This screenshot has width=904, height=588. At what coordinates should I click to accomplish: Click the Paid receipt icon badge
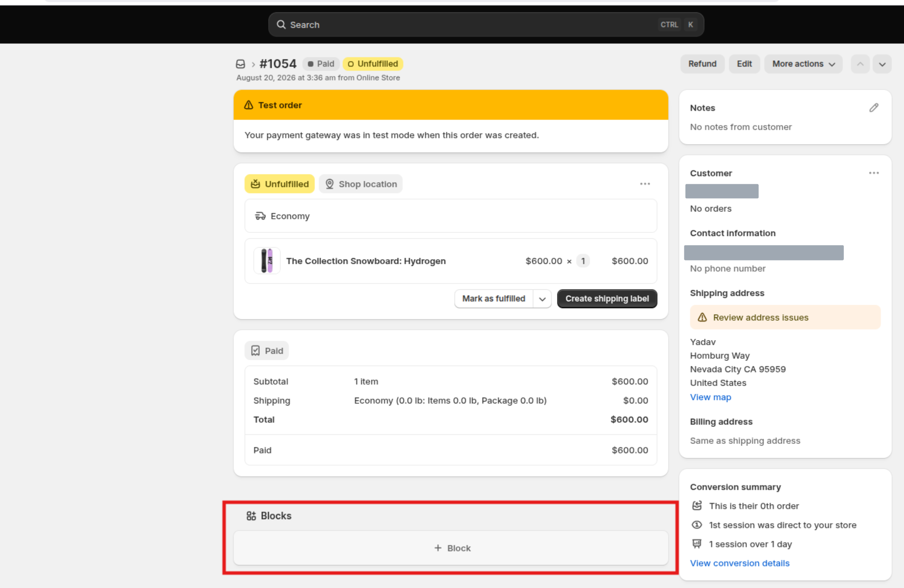[267, 351]
